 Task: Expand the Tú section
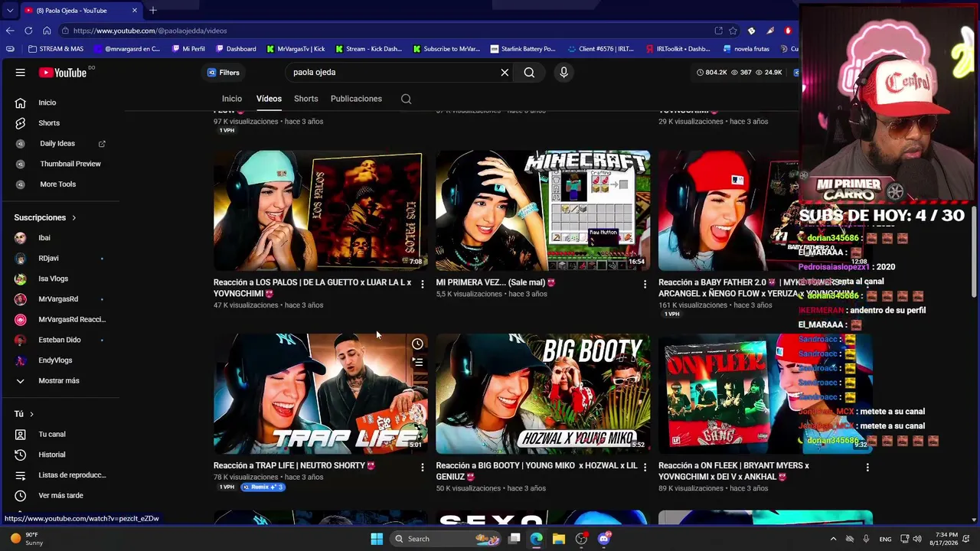[x=24, y=414]
